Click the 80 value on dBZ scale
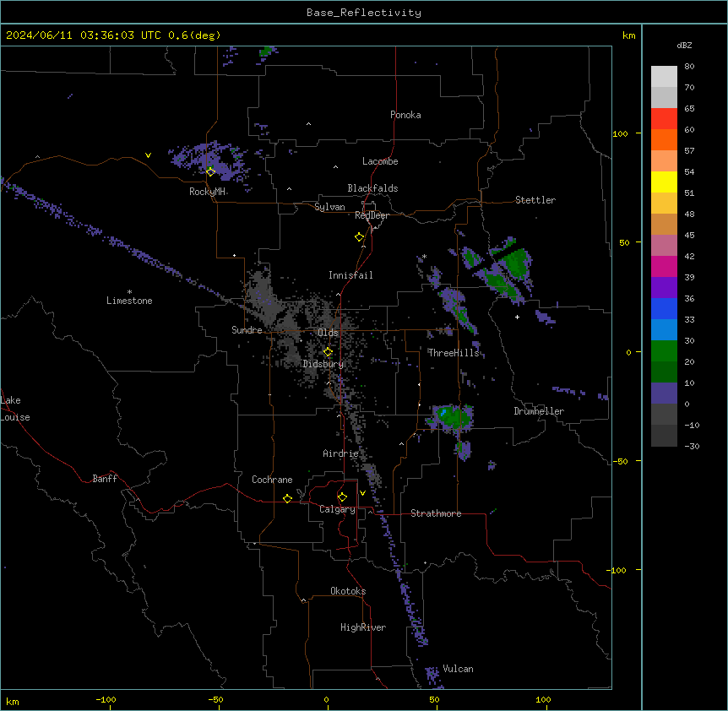The height and width of the screenshot is (711, 728). (689, 67)
